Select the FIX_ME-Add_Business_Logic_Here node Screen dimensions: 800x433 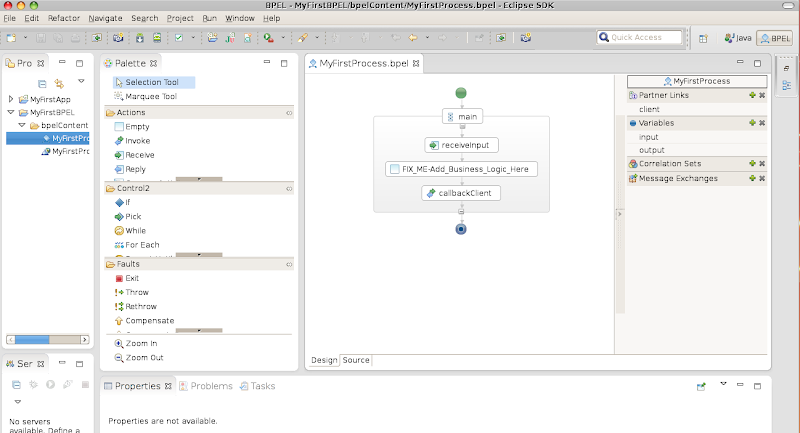(461, 169)
